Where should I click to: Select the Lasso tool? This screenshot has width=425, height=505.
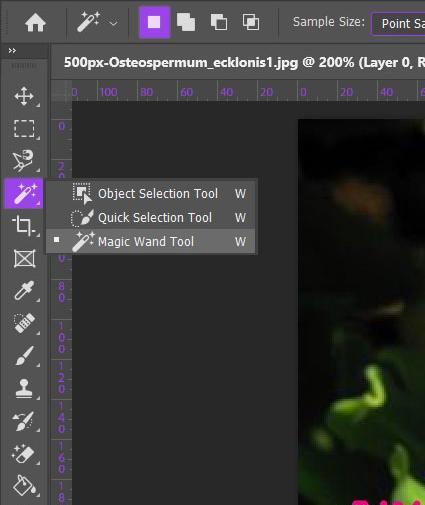(x=23, y=160)
